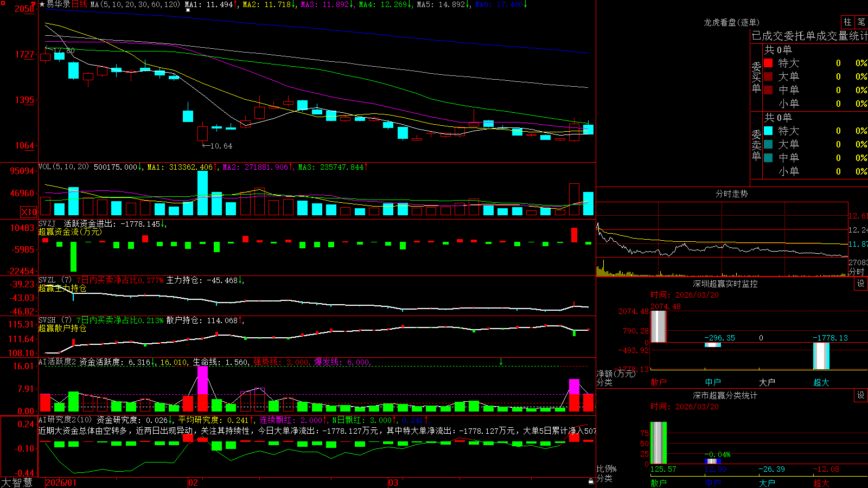Click the red question mark help icon
Screen dimensions: 868x488
[35, 4]
